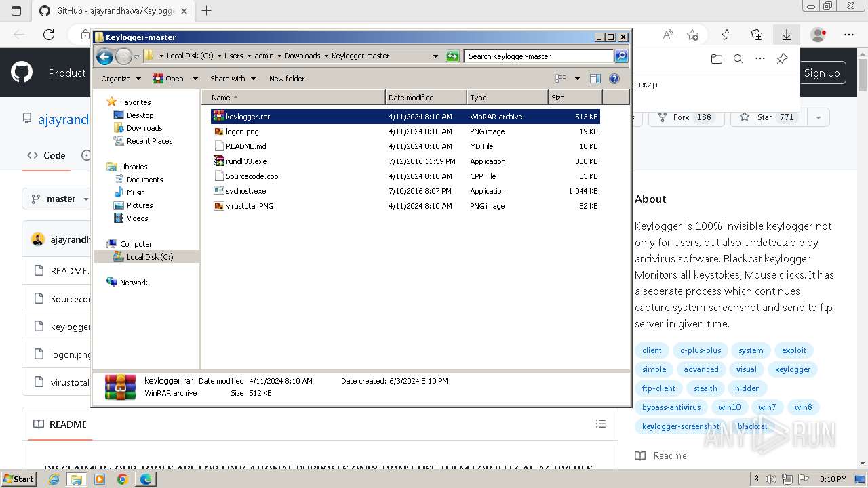Viewport: 868px width, 488px height.
Task: Open a new Edge browser tab
Action: click(x=207, y=11)
